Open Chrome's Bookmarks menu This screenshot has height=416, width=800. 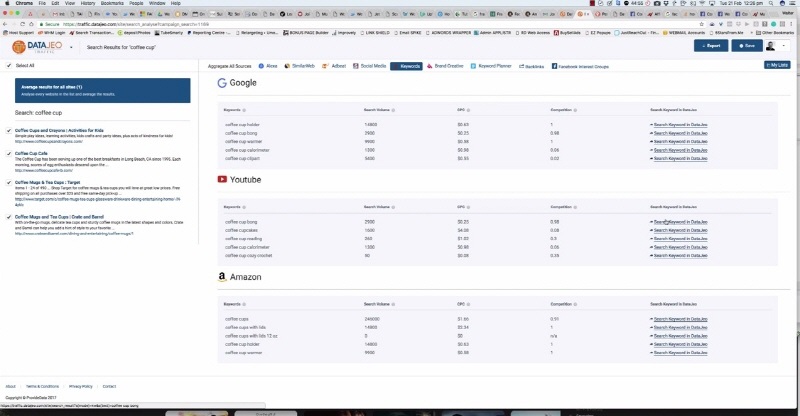tap(112, 3)
